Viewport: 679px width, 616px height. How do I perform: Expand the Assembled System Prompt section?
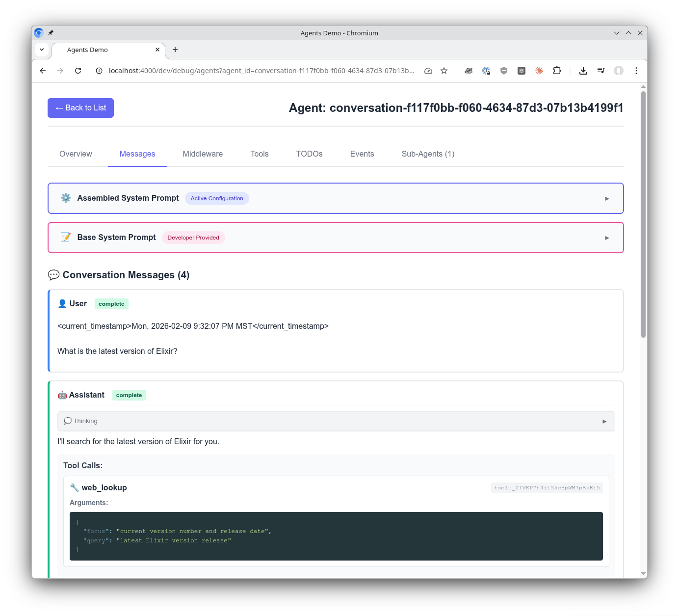[607, 199]
